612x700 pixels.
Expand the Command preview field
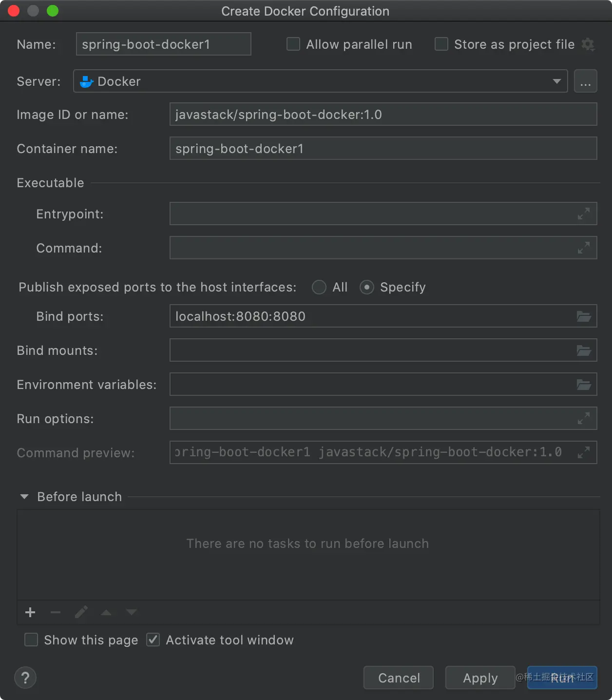tap(583, 452)
